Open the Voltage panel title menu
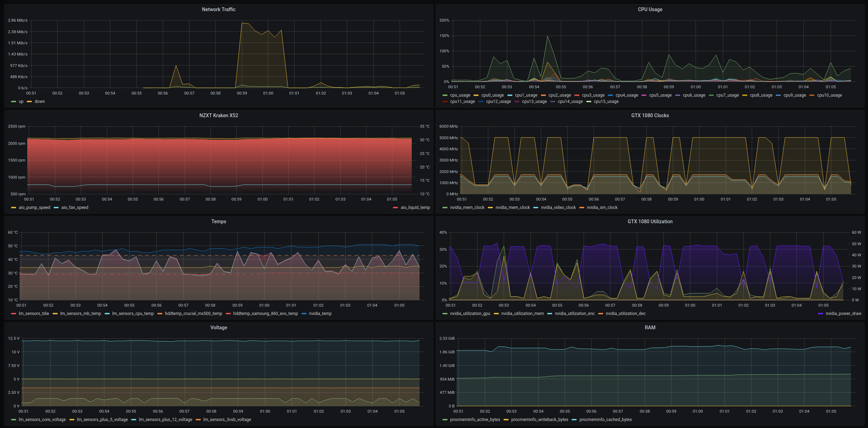The height and width of the screenshot is (428, 868). click(x=218, y=328)
